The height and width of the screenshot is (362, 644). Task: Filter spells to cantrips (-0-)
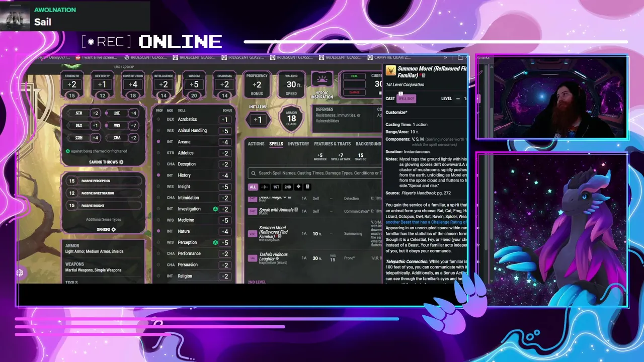(x=265, y=187)
